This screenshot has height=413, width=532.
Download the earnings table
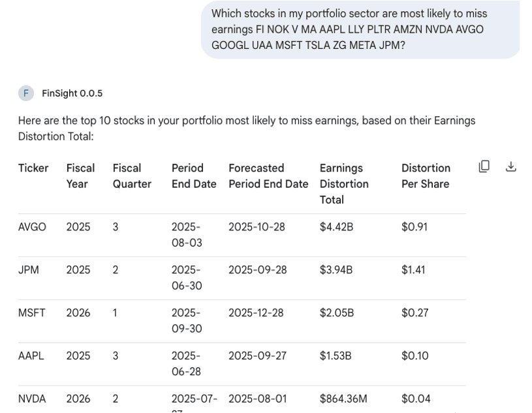511,166
